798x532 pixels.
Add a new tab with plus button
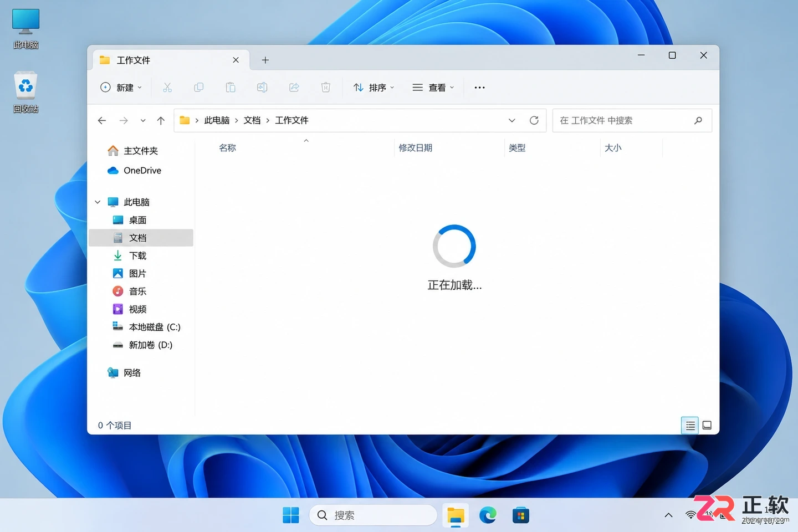(265, 60)
